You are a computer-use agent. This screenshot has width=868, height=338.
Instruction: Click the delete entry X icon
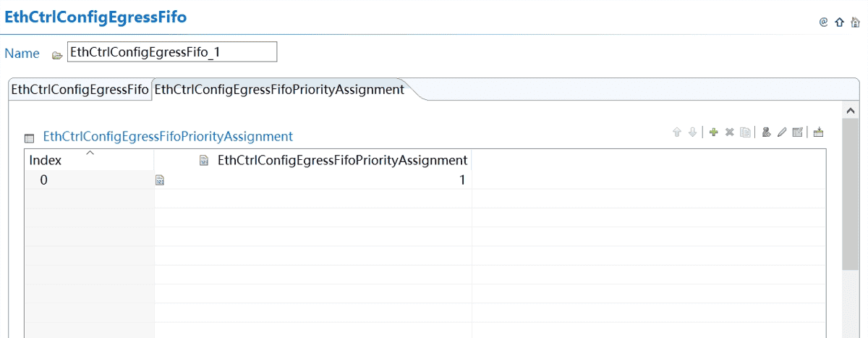click(x=729, y=132)
